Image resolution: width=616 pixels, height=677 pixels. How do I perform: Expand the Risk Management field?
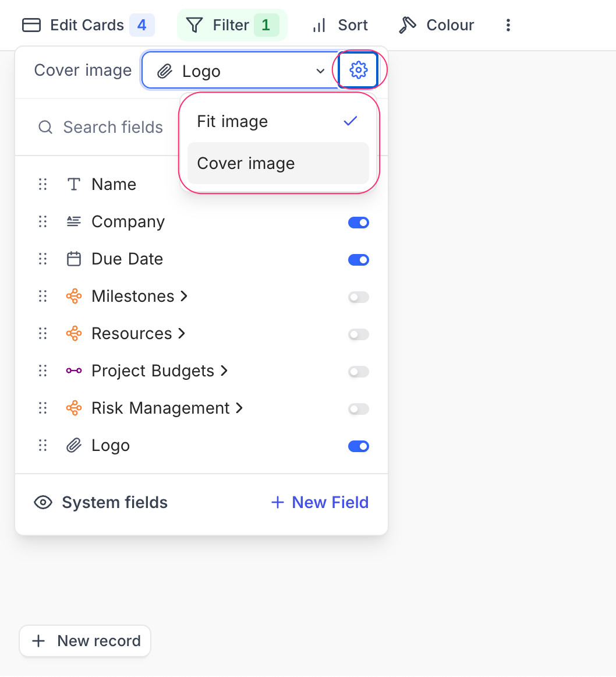239,408
